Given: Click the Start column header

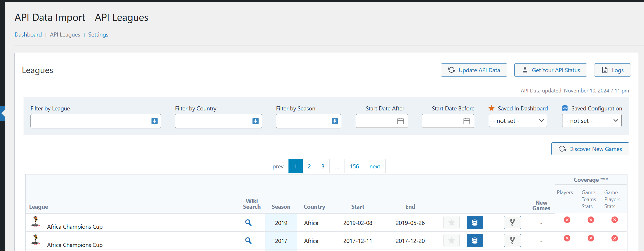Looking at the screenshot, I should point(358,207).
